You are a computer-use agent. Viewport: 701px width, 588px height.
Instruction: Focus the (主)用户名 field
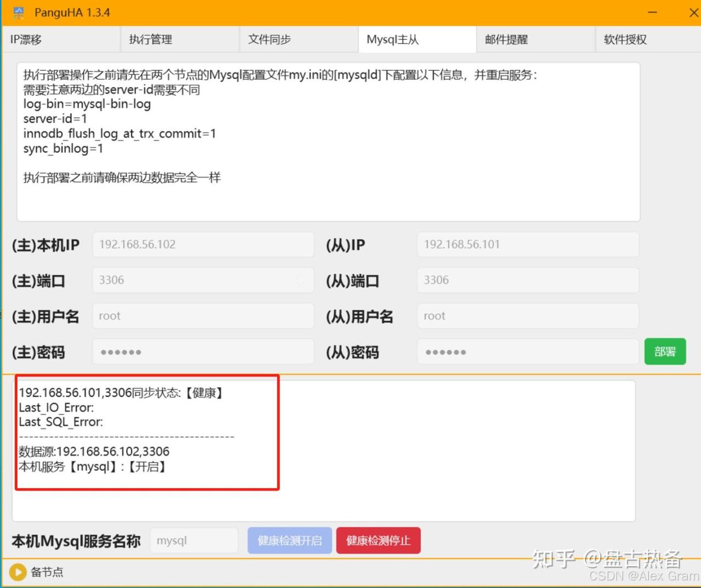(203, 316)
